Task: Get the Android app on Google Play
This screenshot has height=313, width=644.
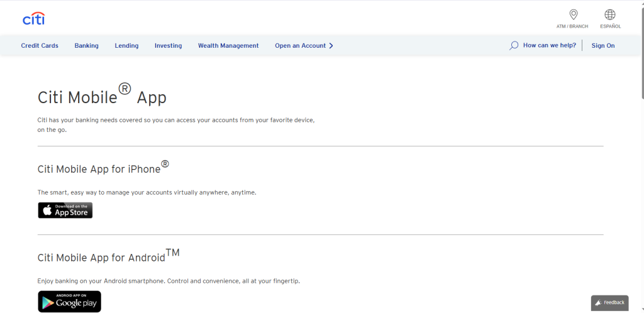Action: [x=69, y=302]
